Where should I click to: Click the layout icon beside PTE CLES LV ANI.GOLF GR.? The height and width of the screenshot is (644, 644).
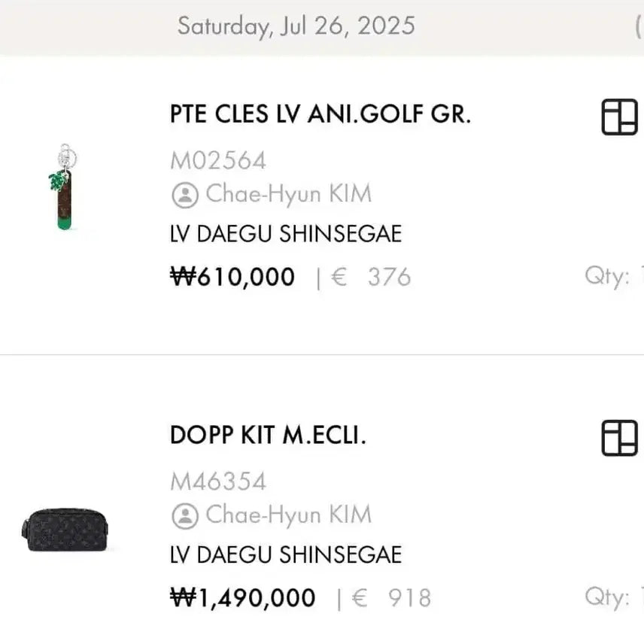tap(619, 117)
